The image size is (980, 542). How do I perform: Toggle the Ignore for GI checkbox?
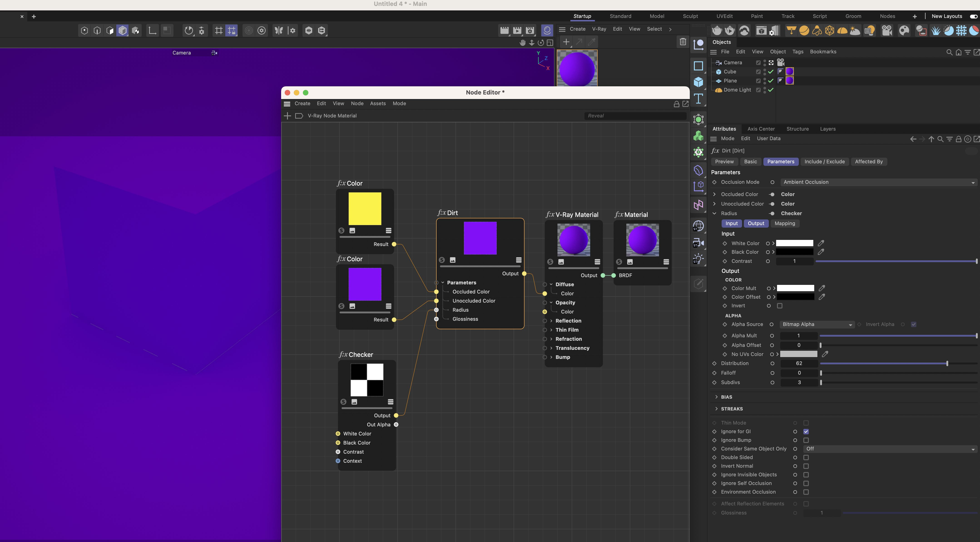806,432
